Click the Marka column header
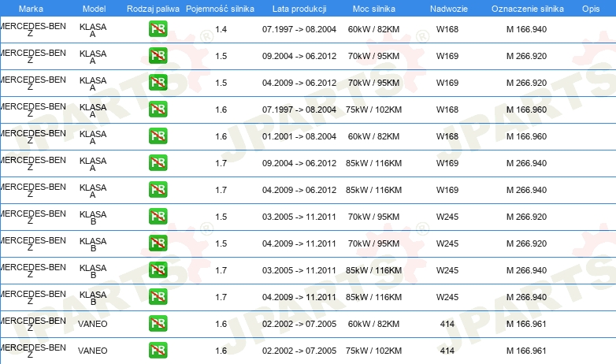616x364 pixels. [x=31, y=9]
